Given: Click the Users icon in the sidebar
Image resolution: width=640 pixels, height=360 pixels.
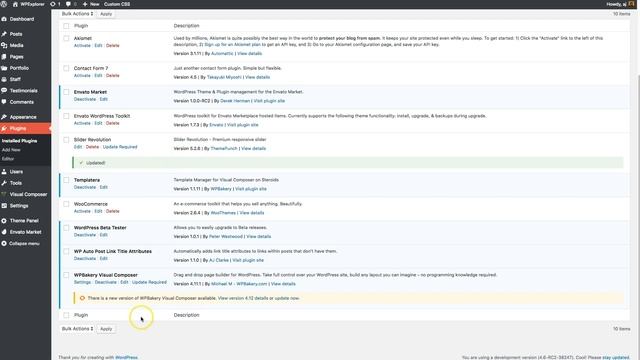Looking at the screenshot, I should click(x=4, y=172).
